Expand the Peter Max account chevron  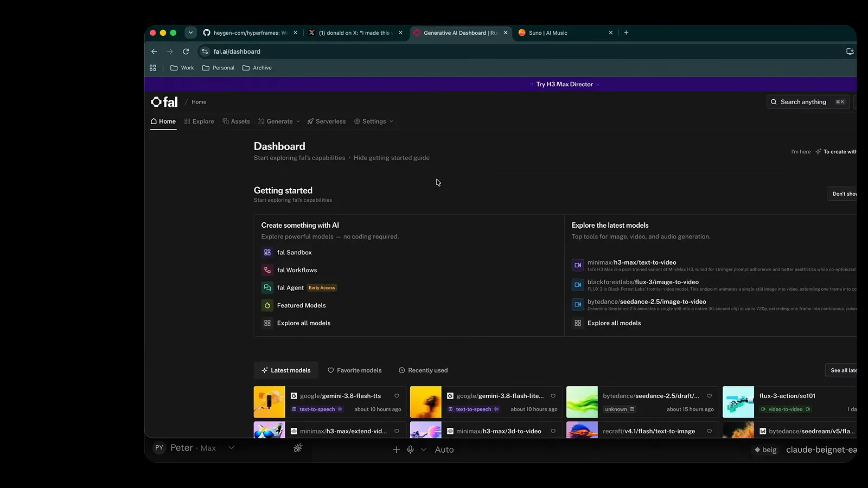[231, 448]
